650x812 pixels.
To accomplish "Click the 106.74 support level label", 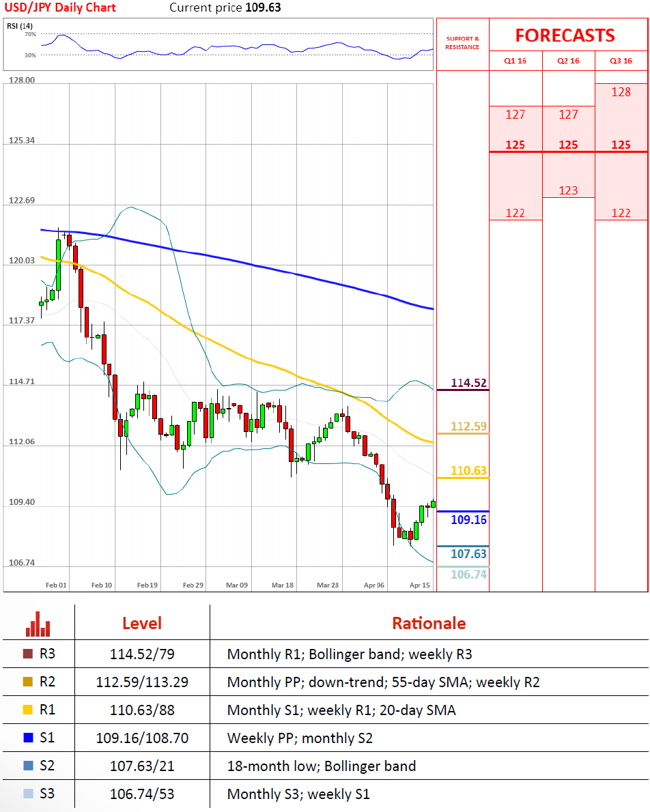I will click(x=468, y=575).
